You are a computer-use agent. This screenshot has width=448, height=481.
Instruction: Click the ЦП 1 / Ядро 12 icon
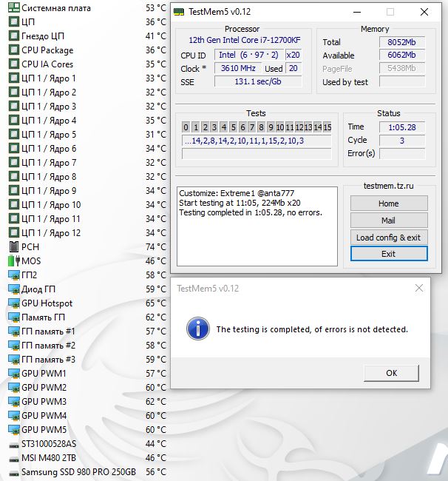pos(14,233)
